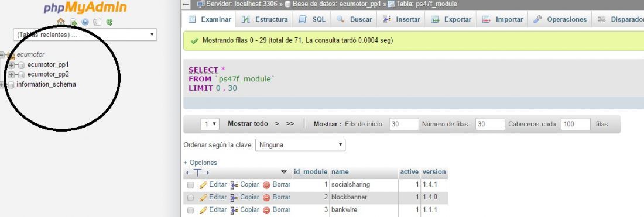The width and height of the screenshot is (644, 217).
Task: Click the red delete icon in socialsharing row
Action: tap(266, 185)
